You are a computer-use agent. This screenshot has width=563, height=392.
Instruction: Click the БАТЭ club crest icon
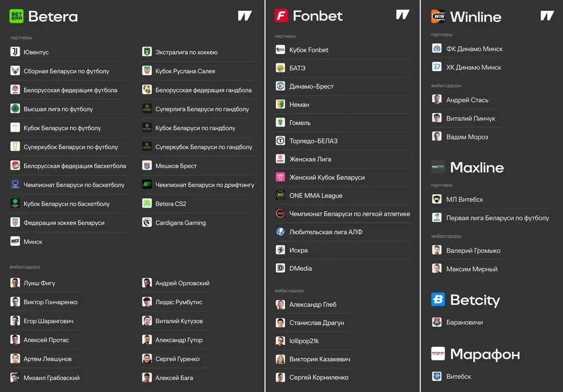point(281,68)
